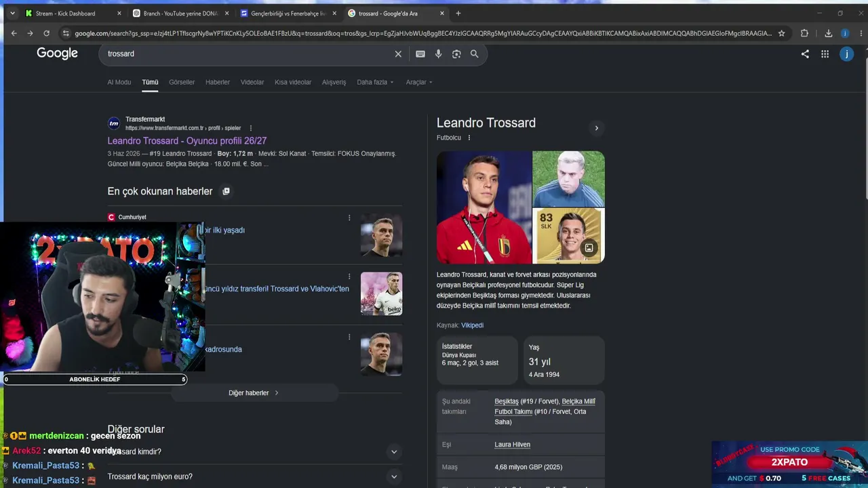Switch to the Branch - YouTube yerine tab
Image resolution: width=868 pixels, height=488 pixels.
point(180,14)
